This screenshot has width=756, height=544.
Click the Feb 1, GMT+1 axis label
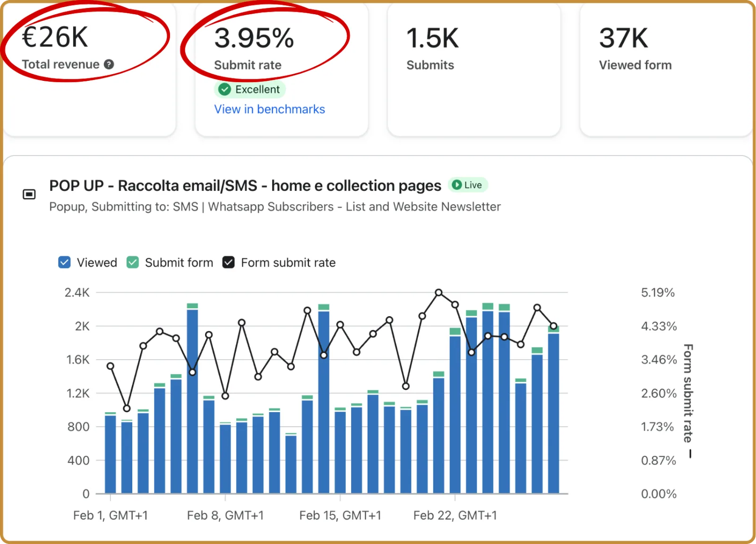(x=111, y=515)
